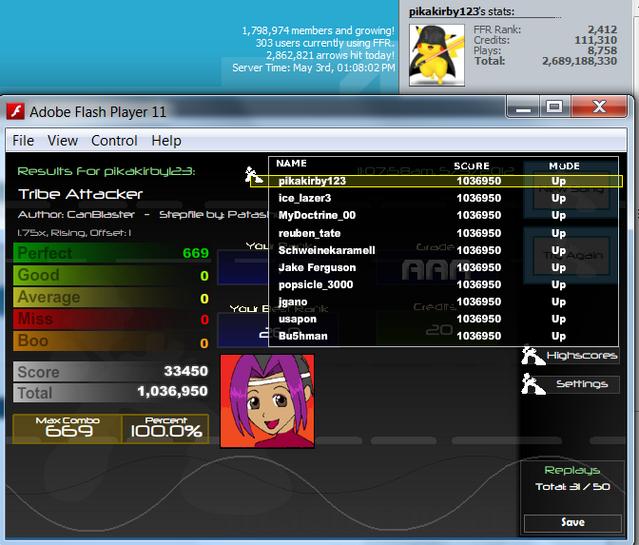Select the Bu5hman highscore entry

point(443,336)
